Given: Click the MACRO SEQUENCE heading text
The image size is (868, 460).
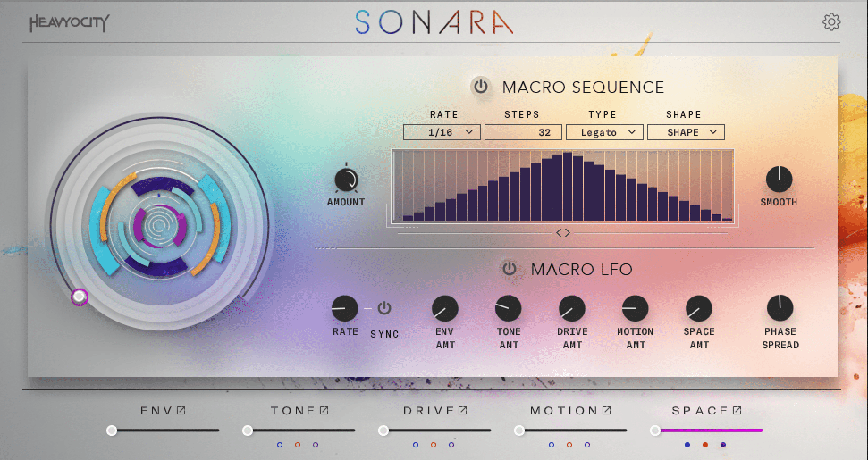Looking at the screenshot, I should 583,87.
